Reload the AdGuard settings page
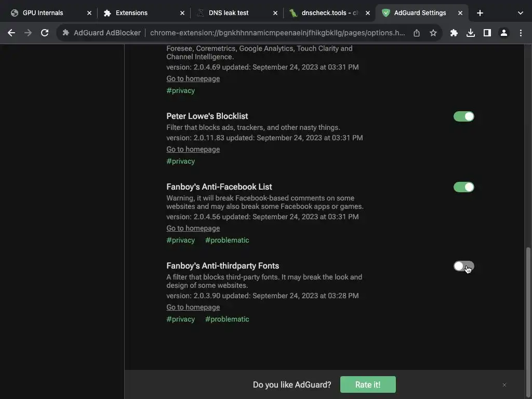Screen dimensions: 532x399 coord(45,33)
